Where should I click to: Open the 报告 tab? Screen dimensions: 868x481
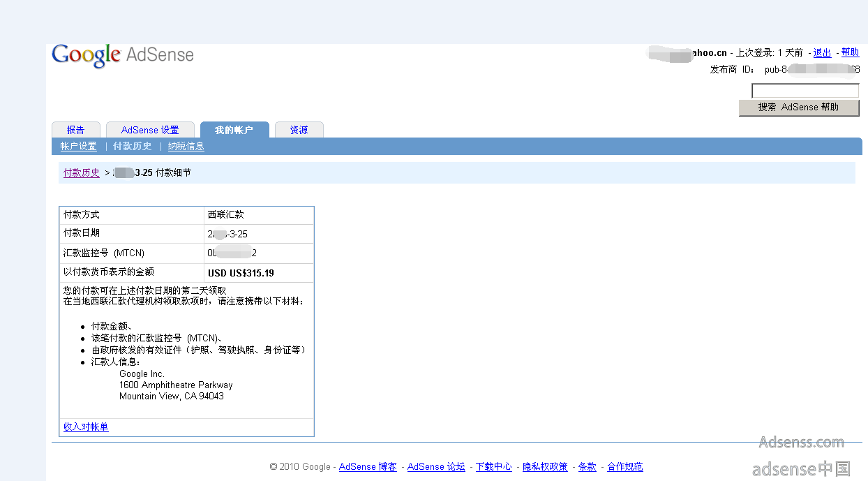coord(75,130)
